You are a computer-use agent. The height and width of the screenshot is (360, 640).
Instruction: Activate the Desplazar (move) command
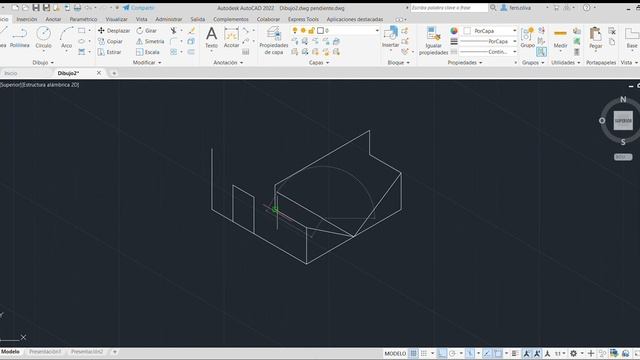pyautogui.click(x=114, y=31)
